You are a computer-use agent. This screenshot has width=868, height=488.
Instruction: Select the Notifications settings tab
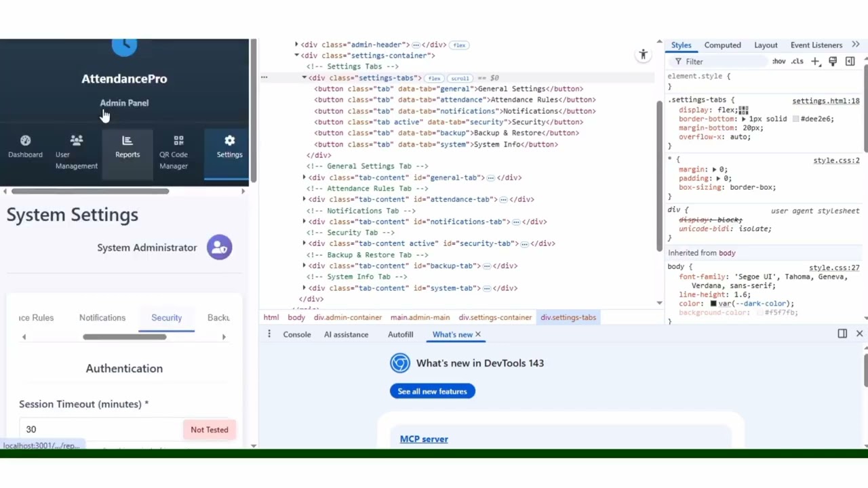tap(102, 318)
